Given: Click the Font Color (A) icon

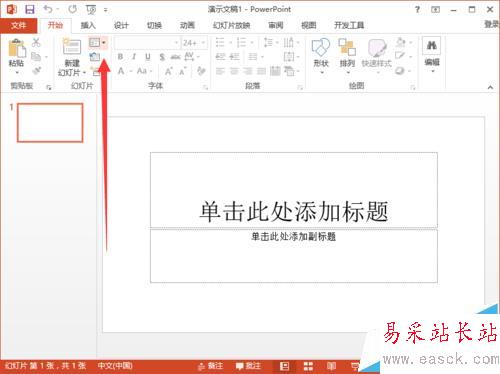Looking at the screenshot, I should (121, 71).
